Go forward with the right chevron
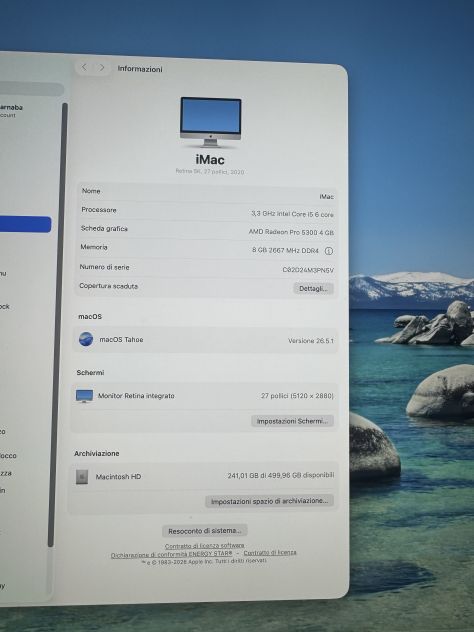The height and width of the screenshot is (632, 474). pyautogui.click(x=102, y=68)
